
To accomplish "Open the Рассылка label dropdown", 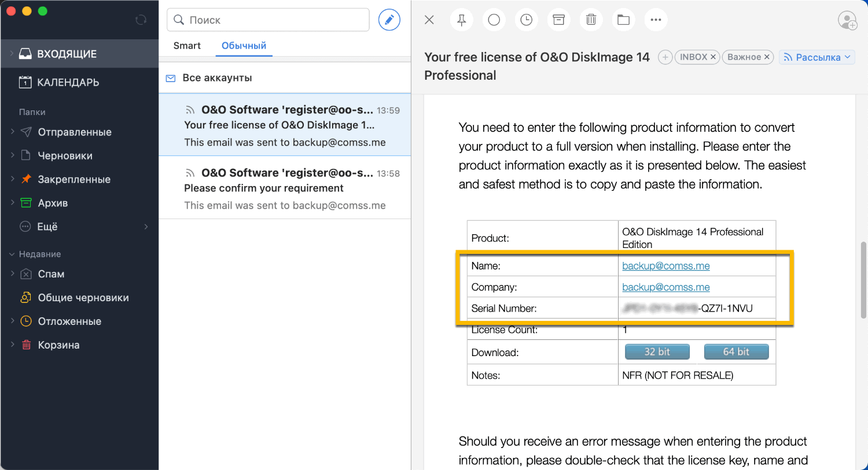I will (816, 57).
